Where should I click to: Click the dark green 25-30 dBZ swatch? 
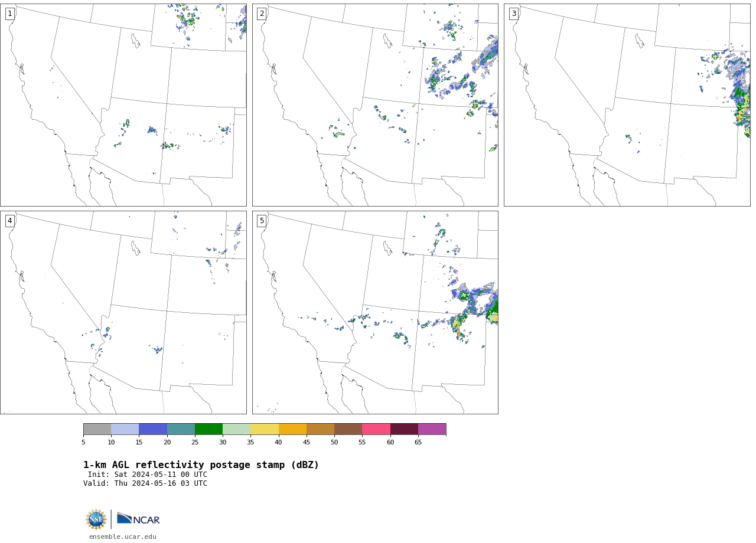209,429
